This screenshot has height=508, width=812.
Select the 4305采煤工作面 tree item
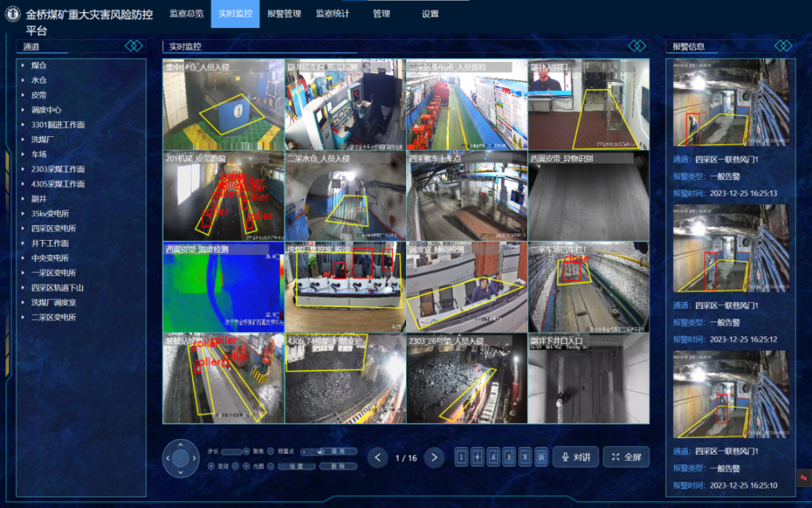coord(58,184)
